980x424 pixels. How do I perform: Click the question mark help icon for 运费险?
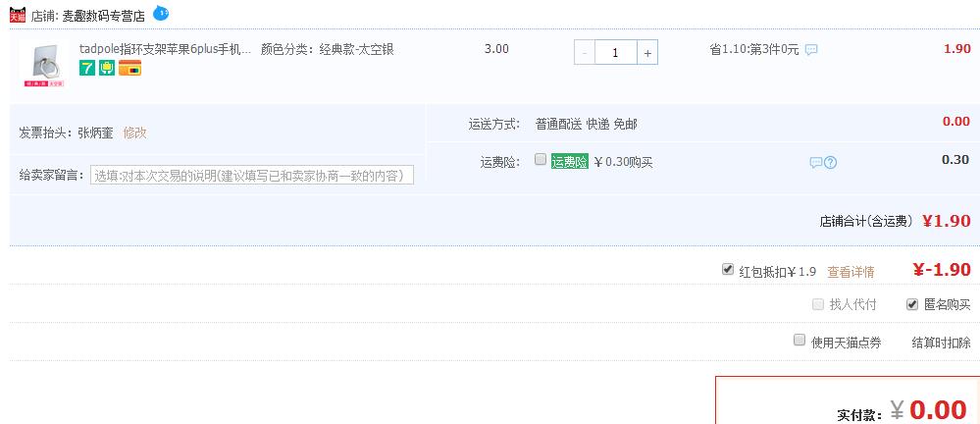(x=830, y=163)
